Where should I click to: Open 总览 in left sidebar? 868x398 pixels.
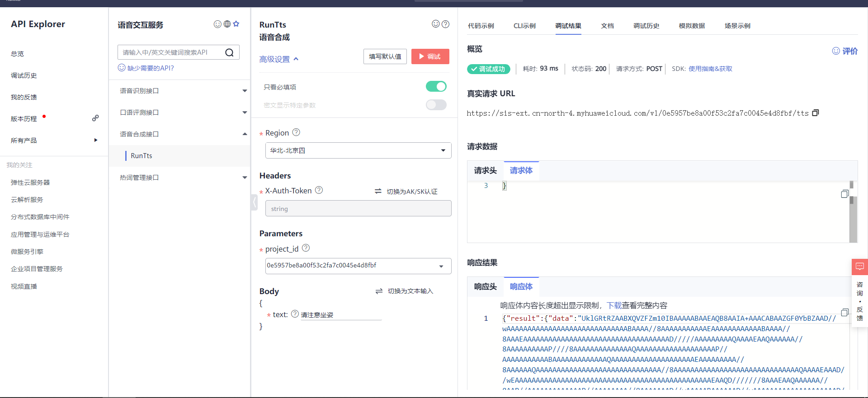(17, 54)
